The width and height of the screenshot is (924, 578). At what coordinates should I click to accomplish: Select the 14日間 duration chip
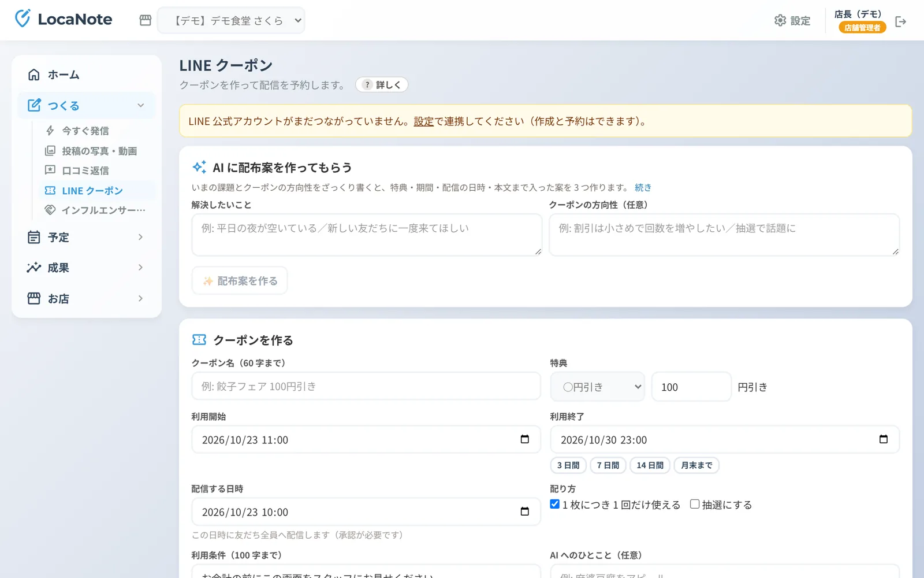(x=650, y=465)
